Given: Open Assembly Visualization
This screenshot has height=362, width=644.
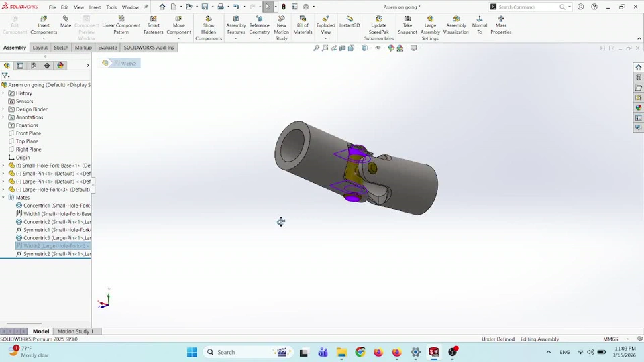Looking at the screenshot, I should coord(456,25).
